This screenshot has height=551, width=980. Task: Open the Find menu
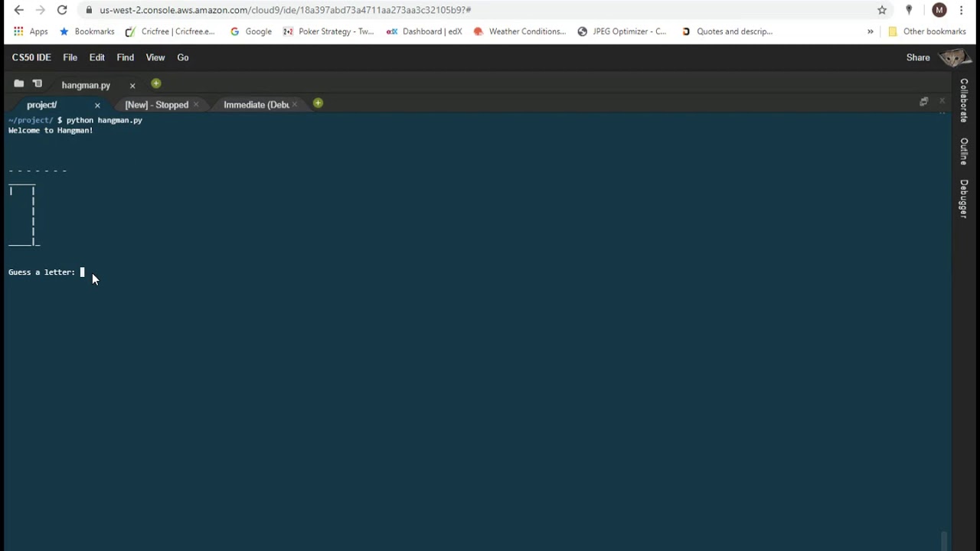click(125, 57)
